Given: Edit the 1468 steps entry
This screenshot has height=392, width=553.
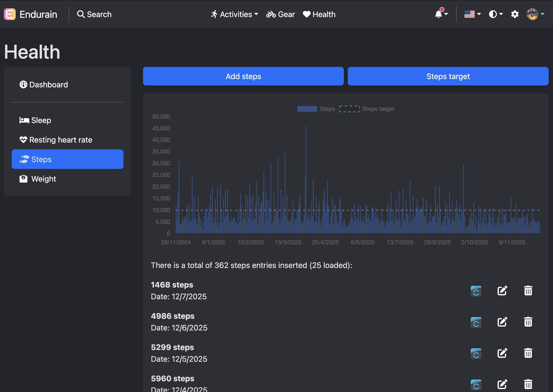Looking at the screenshot, I should pyautogui.click(x=502, y=290).
